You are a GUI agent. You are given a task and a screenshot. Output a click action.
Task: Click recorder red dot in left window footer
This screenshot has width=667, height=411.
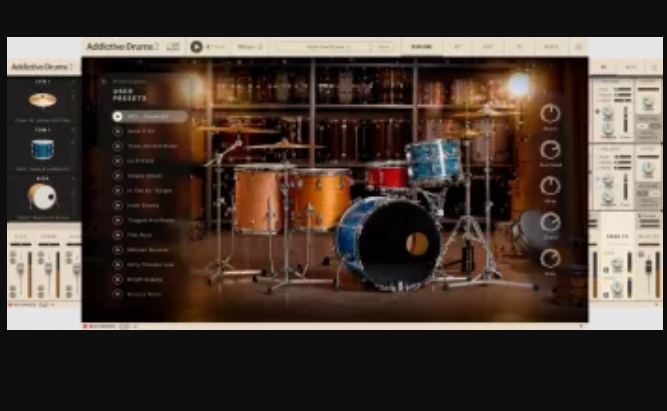pos(9,305)
